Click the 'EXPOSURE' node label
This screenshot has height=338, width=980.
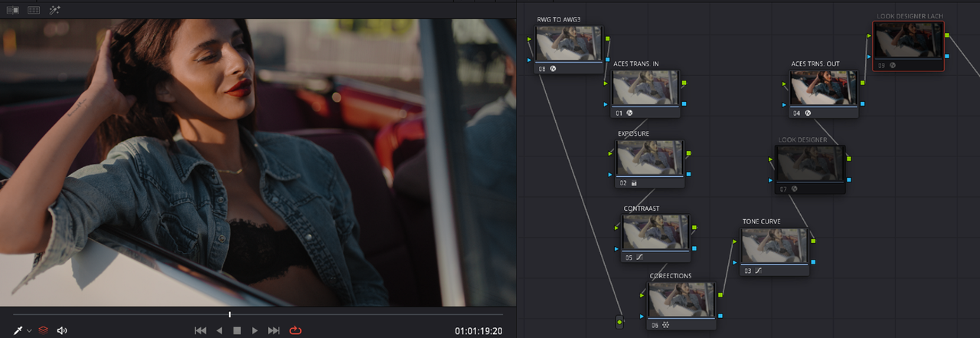point(633,134)
